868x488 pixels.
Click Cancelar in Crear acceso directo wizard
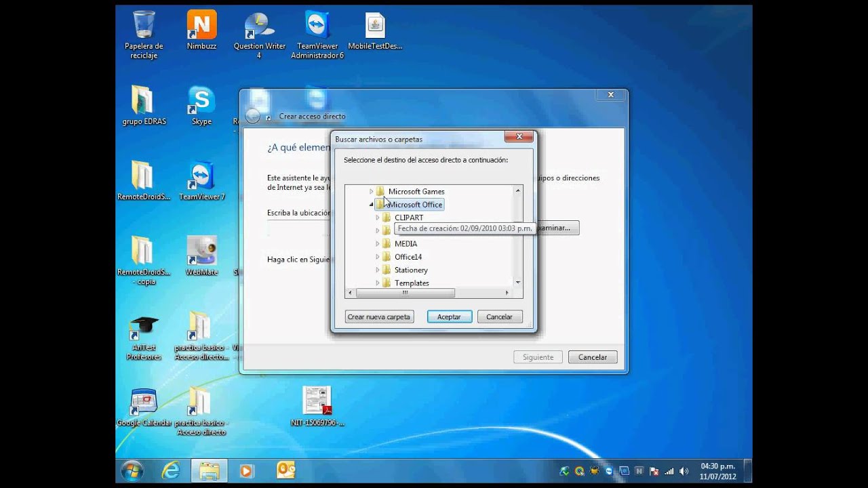(x=592, y=357)
